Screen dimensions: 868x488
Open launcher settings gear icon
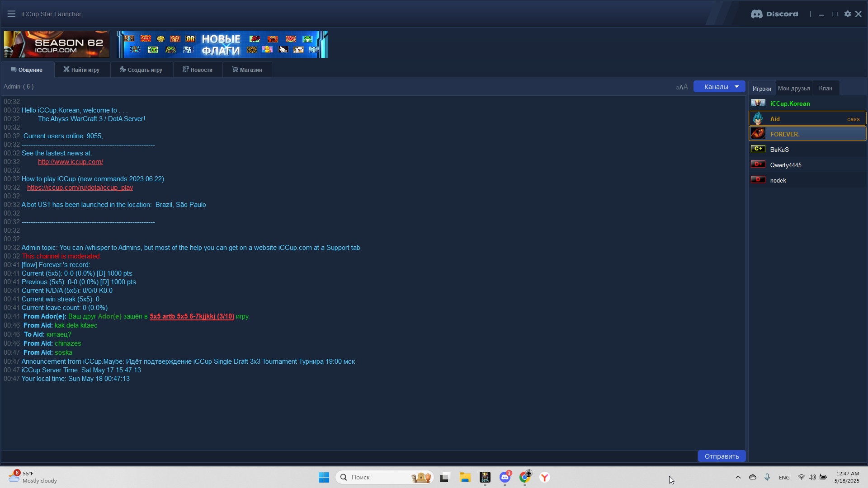click(x=848, y=14)
